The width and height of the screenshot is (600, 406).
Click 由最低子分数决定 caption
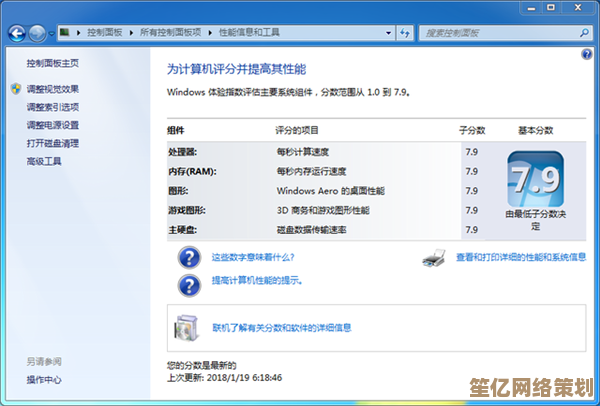(x=535, y=220)
